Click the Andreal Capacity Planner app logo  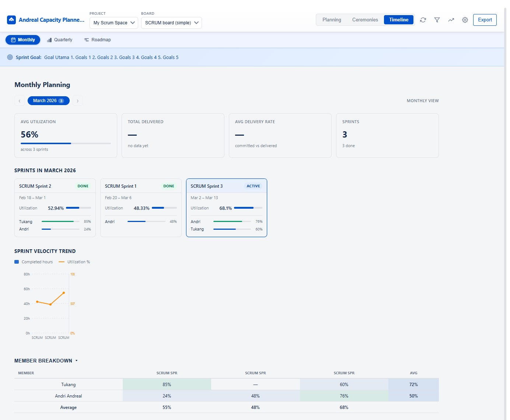click(x=11, y=20)
